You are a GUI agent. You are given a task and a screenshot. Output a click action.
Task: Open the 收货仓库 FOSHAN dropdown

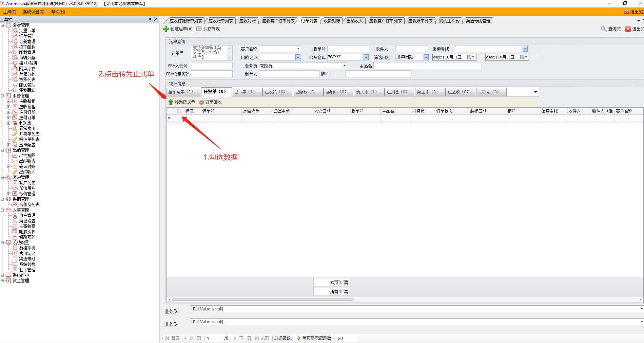click(366, 57)
